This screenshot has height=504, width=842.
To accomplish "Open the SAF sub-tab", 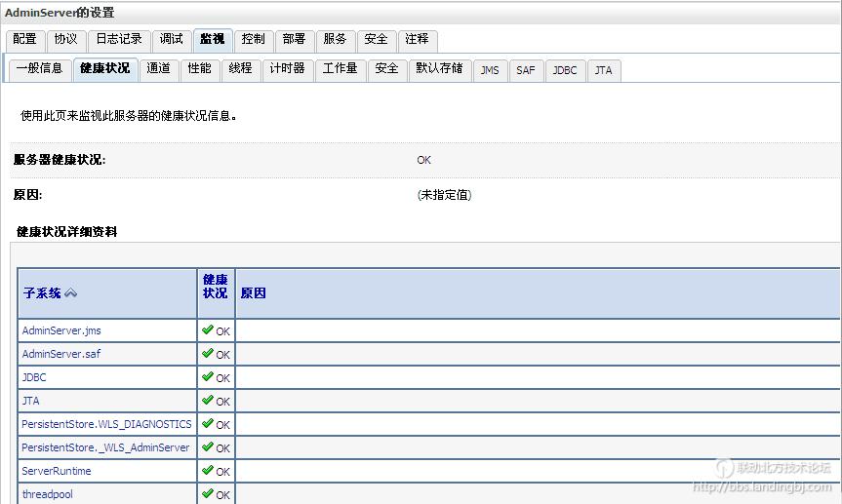I will (526, 71).
